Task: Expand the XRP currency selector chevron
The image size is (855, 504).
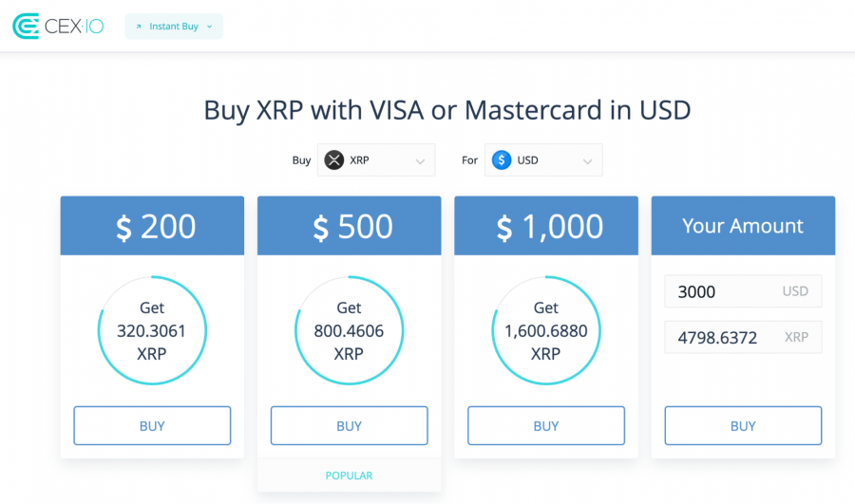Action: tap(420, 161)
